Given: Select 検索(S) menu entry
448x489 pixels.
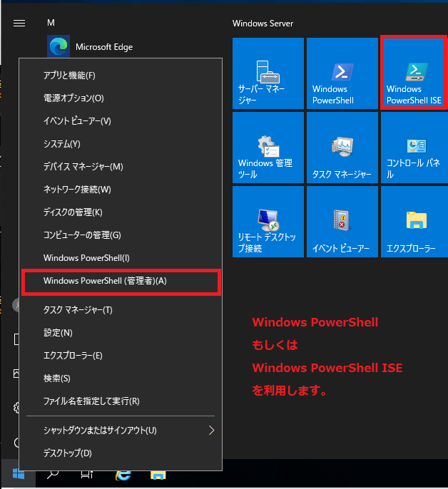Looking at the screenshot, I should coord(121,379).
